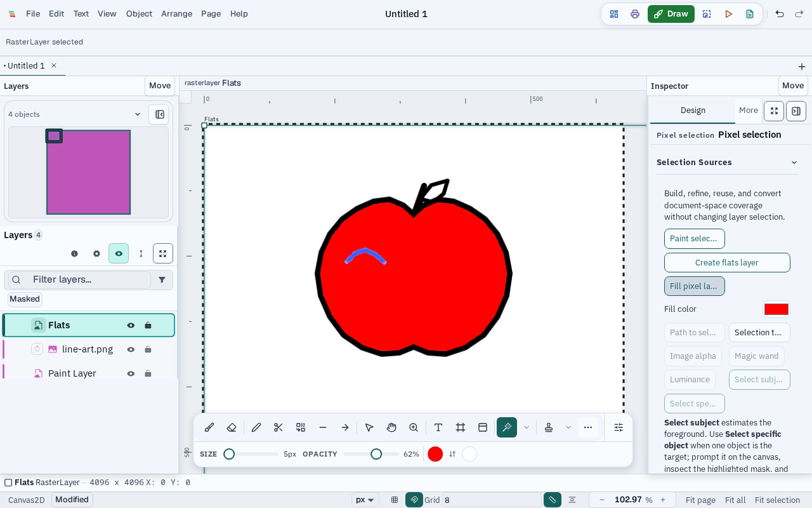Select the paintbrush tool in bottom toolbar
Screen dimensions: 812x508
coord(209,427)
